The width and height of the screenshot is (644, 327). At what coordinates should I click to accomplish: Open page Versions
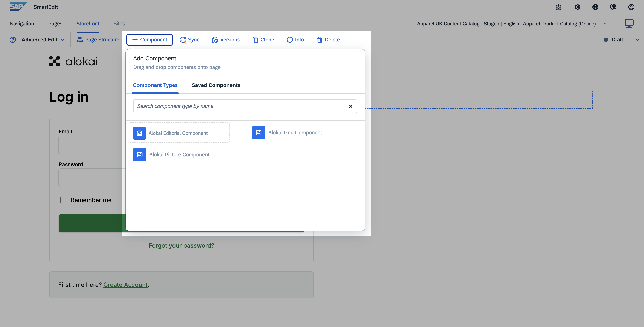[x=225, y=40]
